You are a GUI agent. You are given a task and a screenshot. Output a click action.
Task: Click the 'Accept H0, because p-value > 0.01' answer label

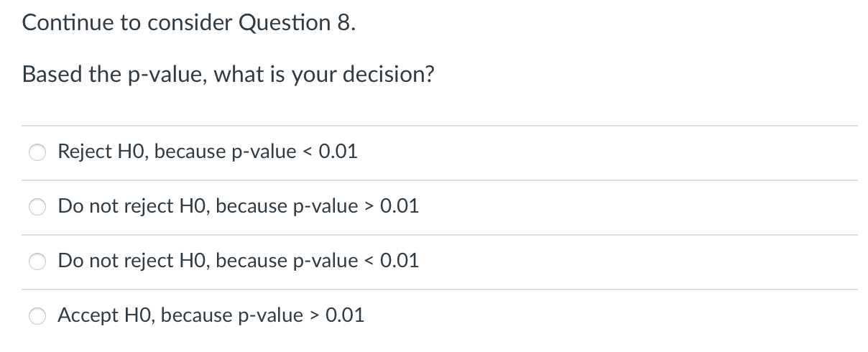pyautogui.click(x=211, y=315)
